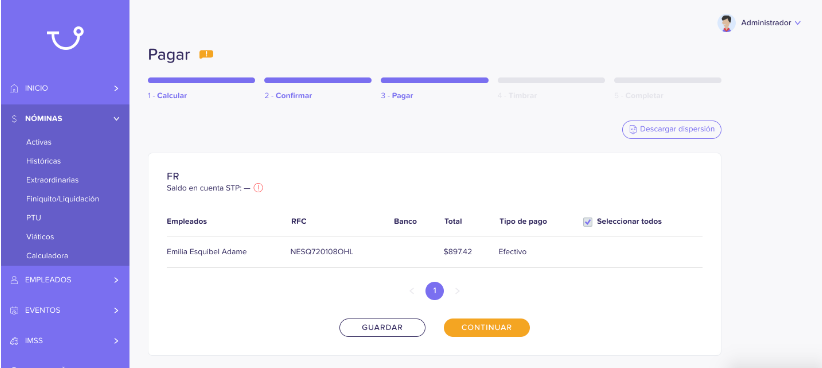Click the Guardar button
This screenshot has height=368, width=822.
pos(382,328)
